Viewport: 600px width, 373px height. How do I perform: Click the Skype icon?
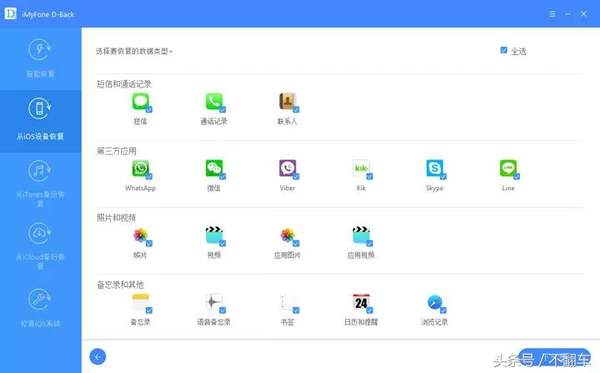pyautogui.click(x=434, y=168)
